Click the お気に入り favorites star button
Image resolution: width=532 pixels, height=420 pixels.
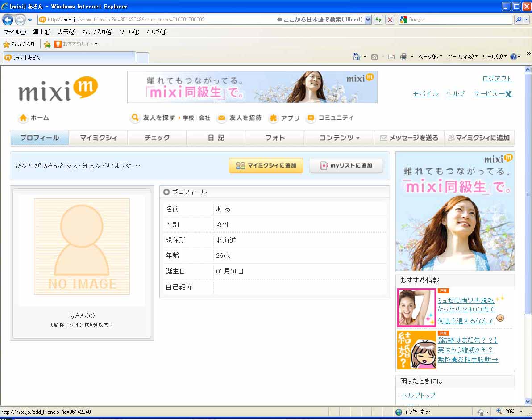tap(19, 44)
